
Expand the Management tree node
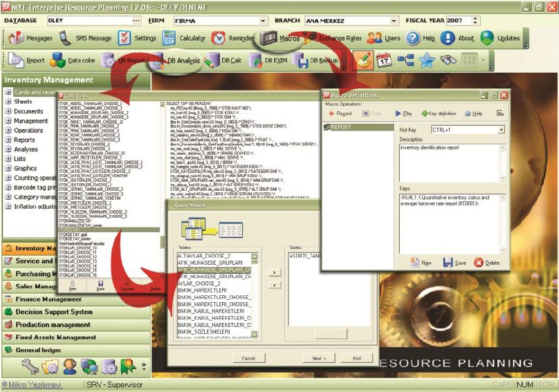pos(8,121)
